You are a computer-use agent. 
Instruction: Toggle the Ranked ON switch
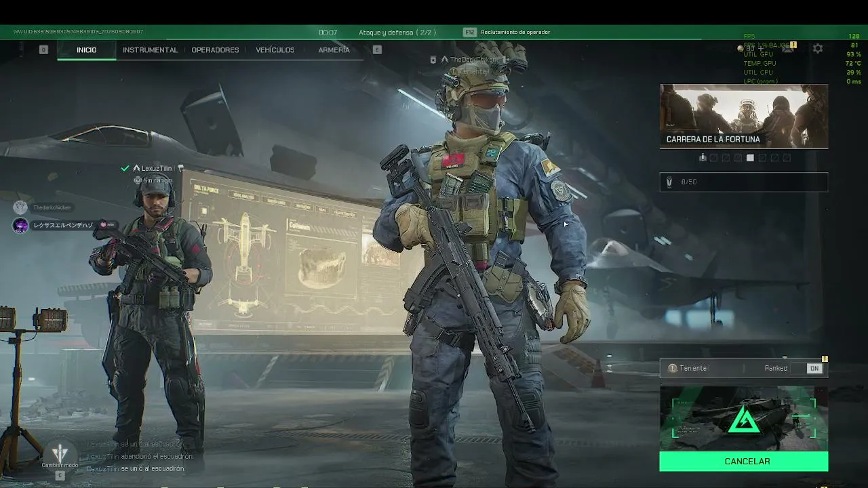click(x=814, y=368)
